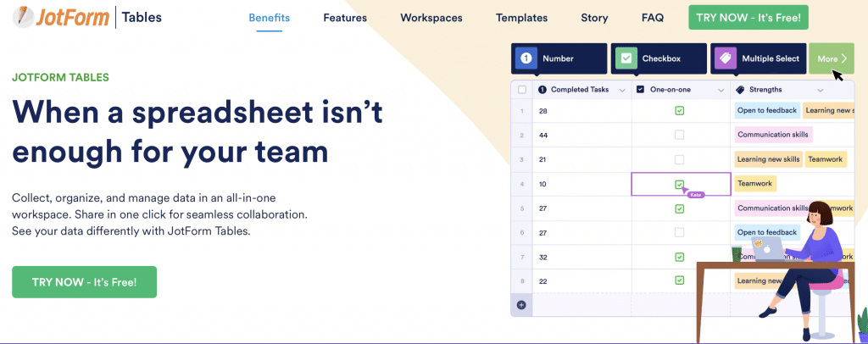Open the JotForm logo home link
Image resolution: width=868 pixels, height=344 pixels.
click(61, 18)
